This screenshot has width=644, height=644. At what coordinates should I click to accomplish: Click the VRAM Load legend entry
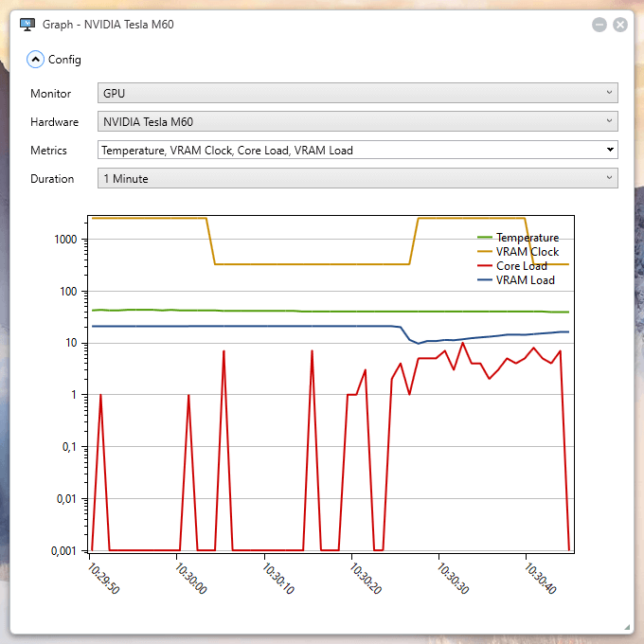click(516, 280)
